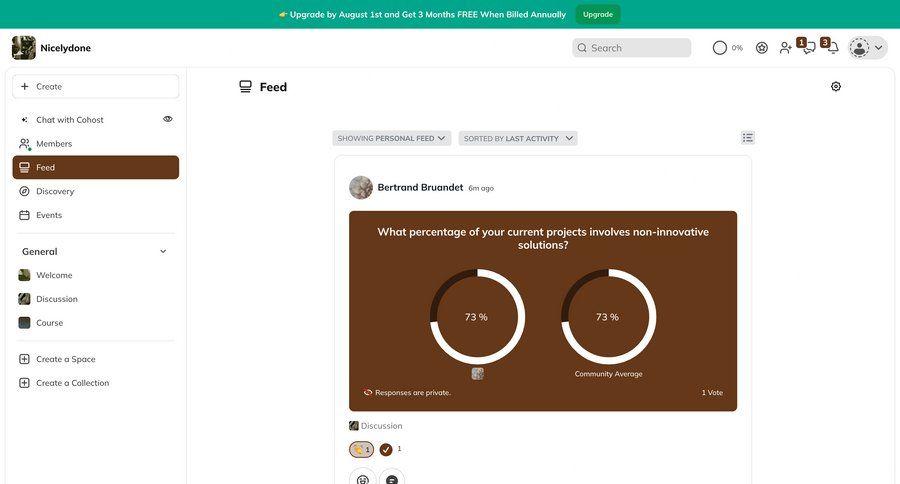Open chat messages icon with badge

(x=808, y=47)
